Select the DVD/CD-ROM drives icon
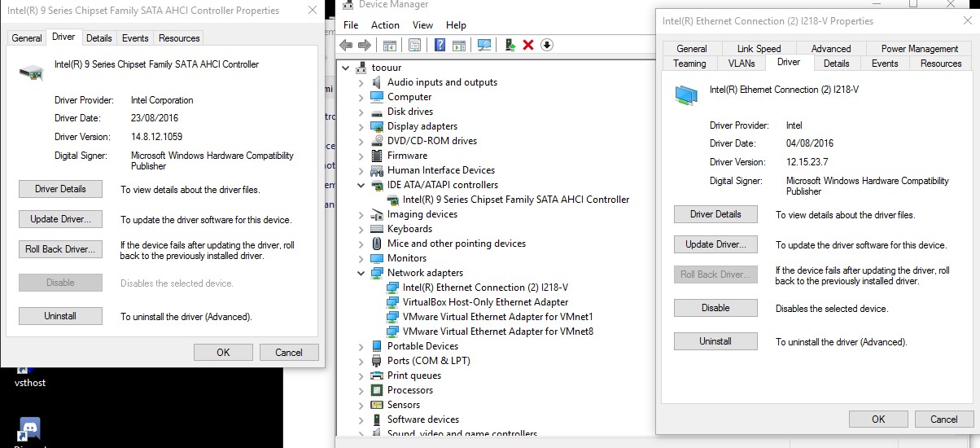The height and width of the screenshot is (448, 980). coord(377,141)
